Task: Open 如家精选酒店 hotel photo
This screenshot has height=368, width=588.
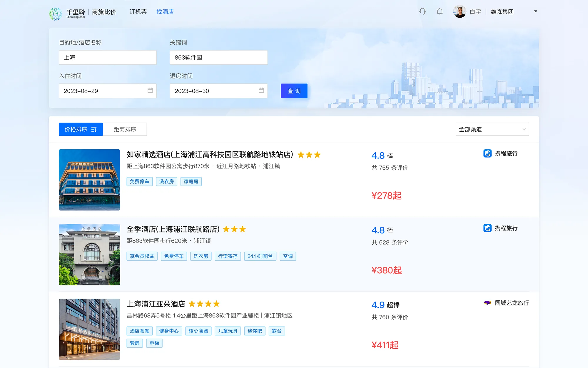Action: [x=89, y=180]
